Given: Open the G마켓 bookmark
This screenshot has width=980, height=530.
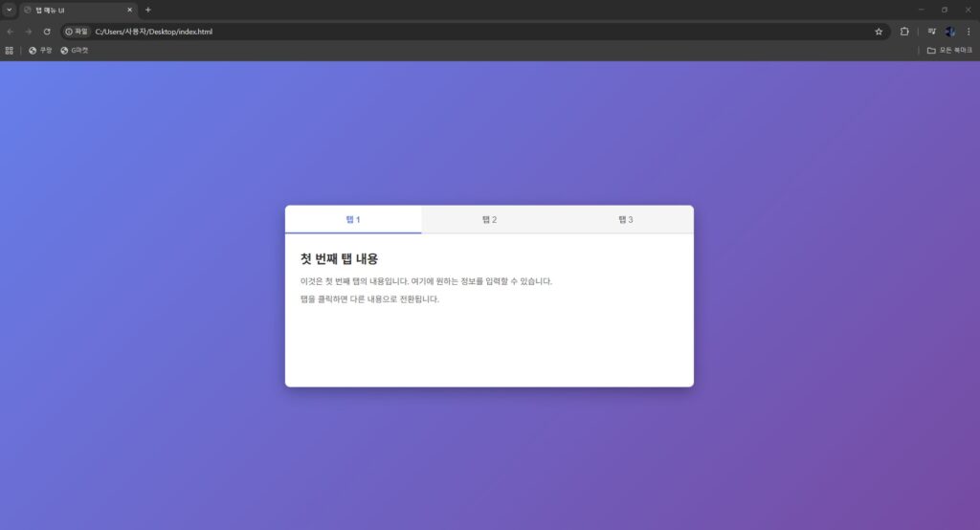Looking at the screenshot, I should pos(75,51).
